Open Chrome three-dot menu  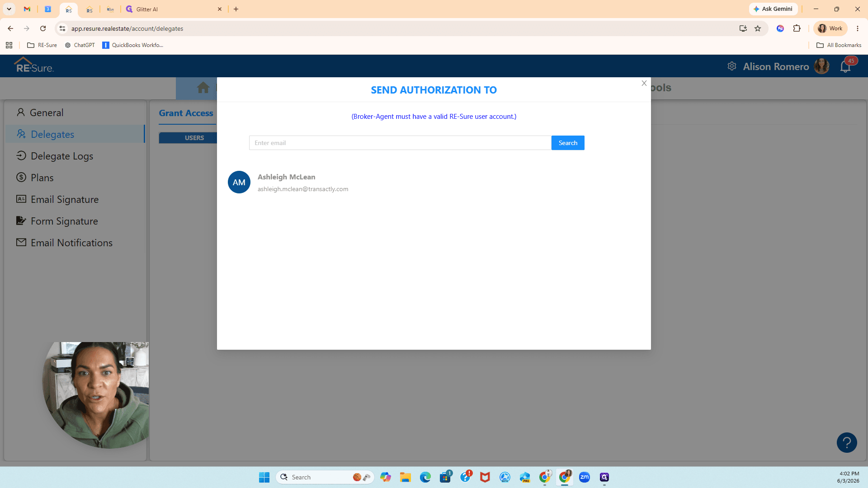(858, 28)
